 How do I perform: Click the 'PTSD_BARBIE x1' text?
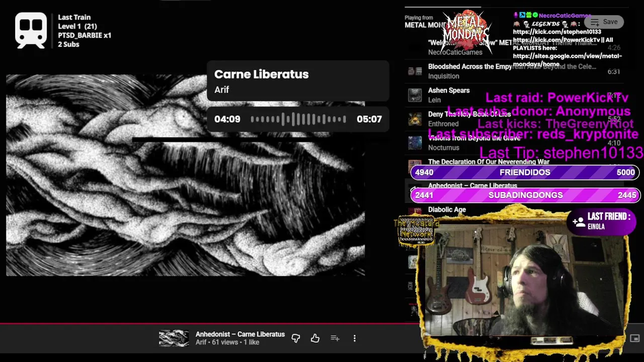85,35
